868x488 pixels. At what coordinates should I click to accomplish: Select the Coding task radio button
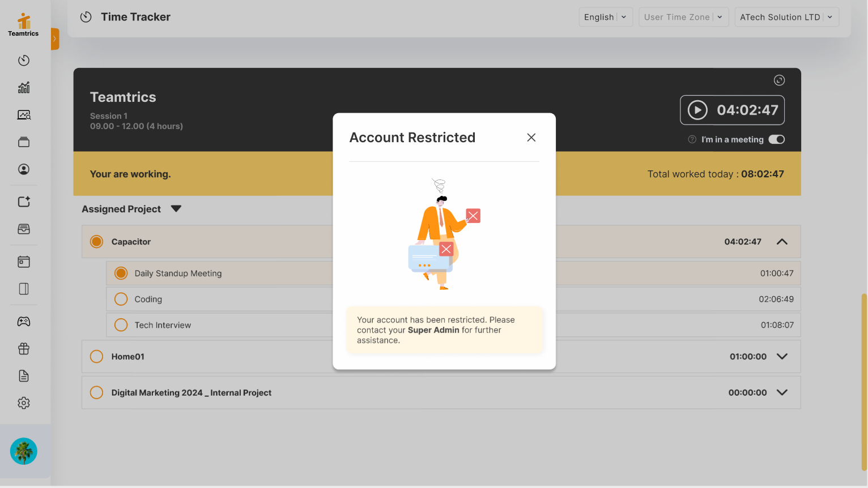pos(121,299)
